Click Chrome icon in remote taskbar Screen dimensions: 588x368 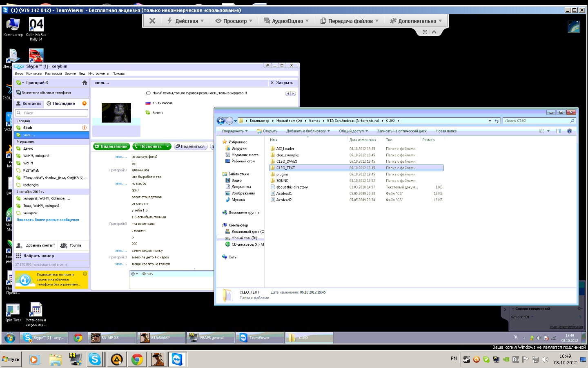(78, 338)
